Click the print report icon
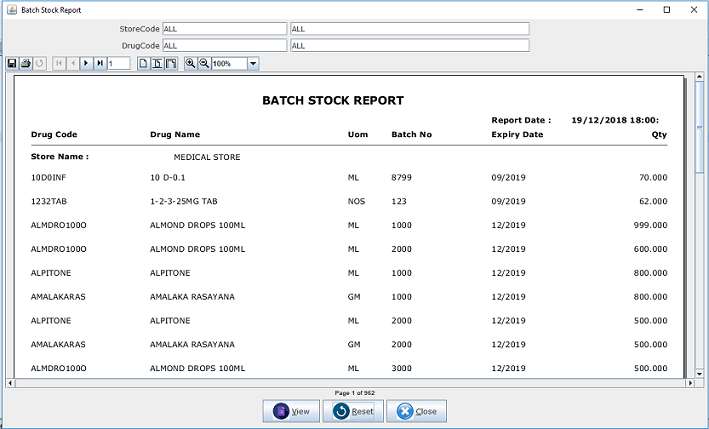The image size is (709, 429). coord(26,63)
